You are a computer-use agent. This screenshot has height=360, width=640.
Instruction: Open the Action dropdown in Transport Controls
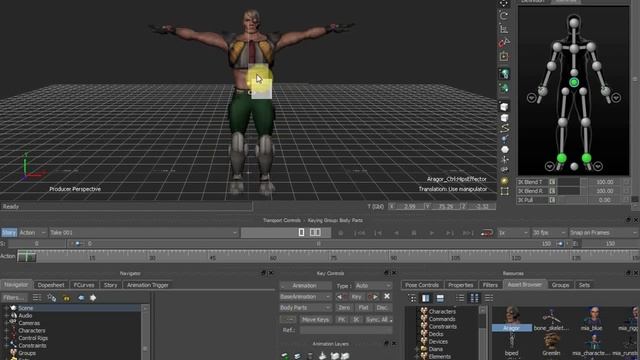(x=32, y=233)
